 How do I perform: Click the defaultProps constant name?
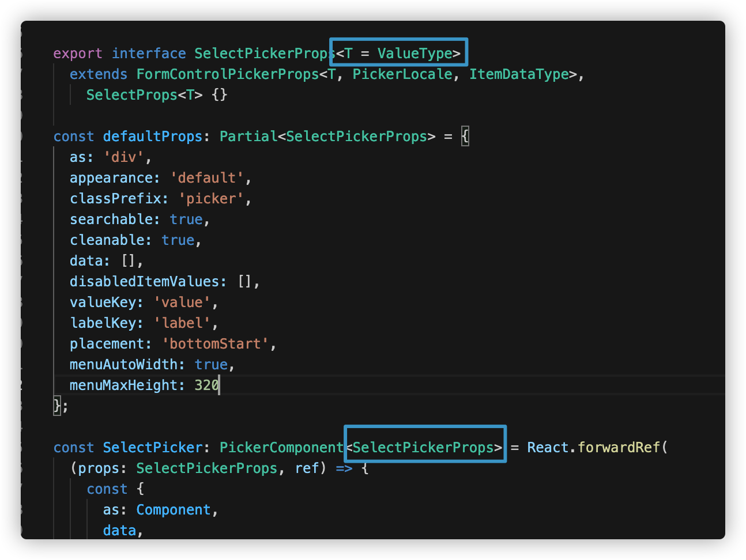152,136
